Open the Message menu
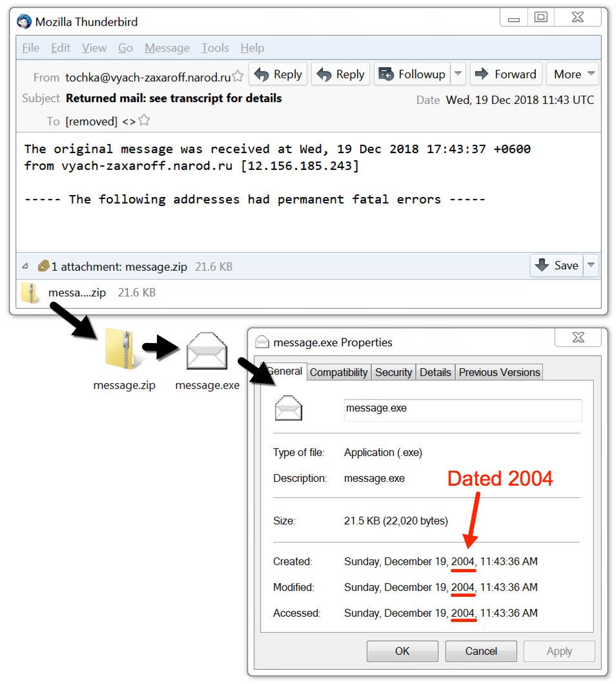The image size is (616, 684). 167,48
